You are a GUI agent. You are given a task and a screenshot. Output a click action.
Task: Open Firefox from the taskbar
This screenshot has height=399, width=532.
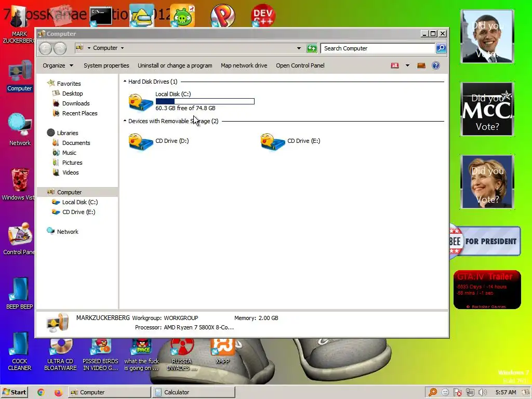tap(58, 392)
